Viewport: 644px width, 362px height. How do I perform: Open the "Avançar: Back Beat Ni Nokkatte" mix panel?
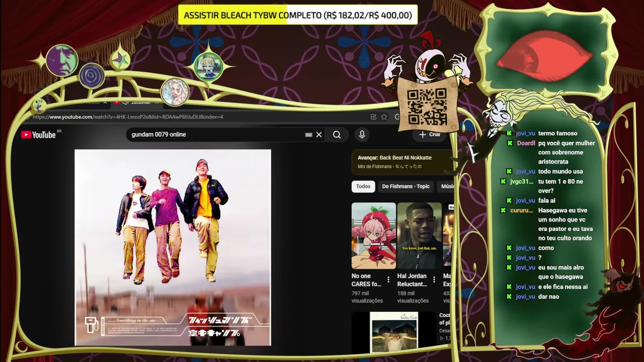(x=403, y=161)
